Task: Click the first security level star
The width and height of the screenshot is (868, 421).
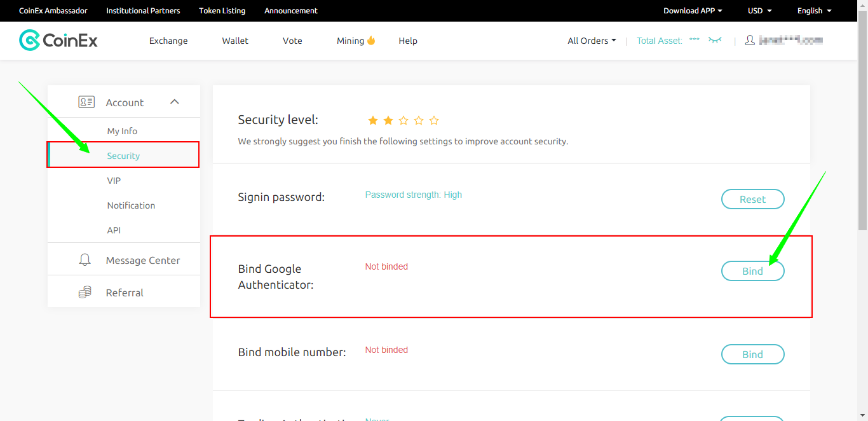Action: coord(373,120)
